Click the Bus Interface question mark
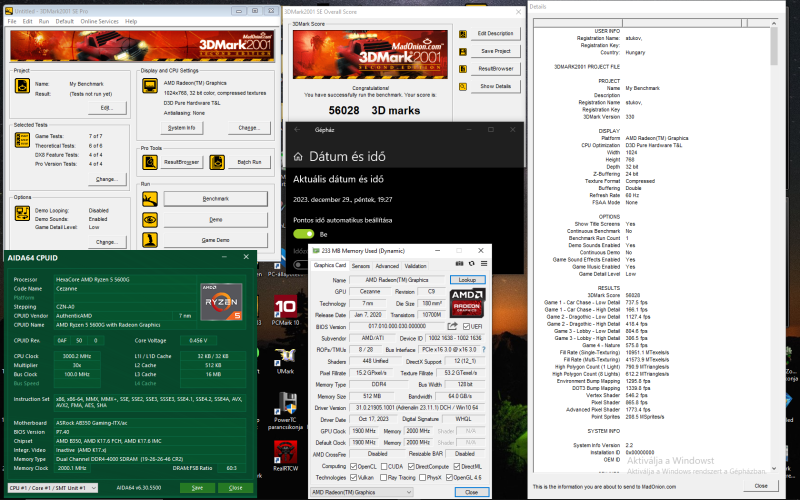The width and height of the screenshot is (800, 500). coord(483,349)
